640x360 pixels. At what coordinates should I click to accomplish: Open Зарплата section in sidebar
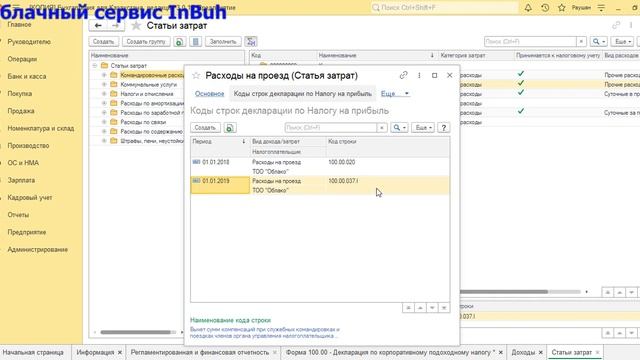[x=21, y=180]
